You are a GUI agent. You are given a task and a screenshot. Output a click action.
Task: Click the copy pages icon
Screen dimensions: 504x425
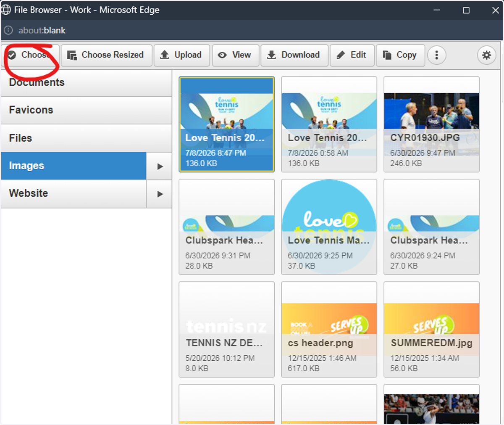387,55
